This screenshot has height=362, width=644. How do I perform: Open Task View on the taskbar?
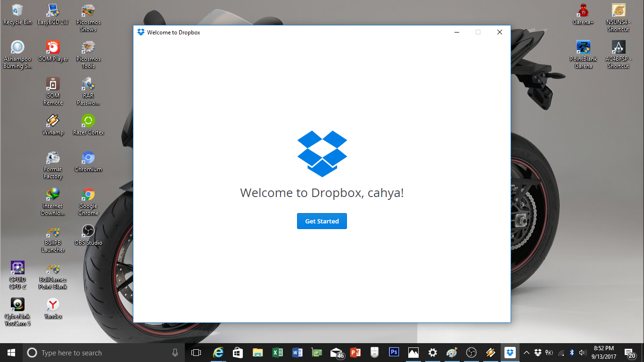coord(196,353)
